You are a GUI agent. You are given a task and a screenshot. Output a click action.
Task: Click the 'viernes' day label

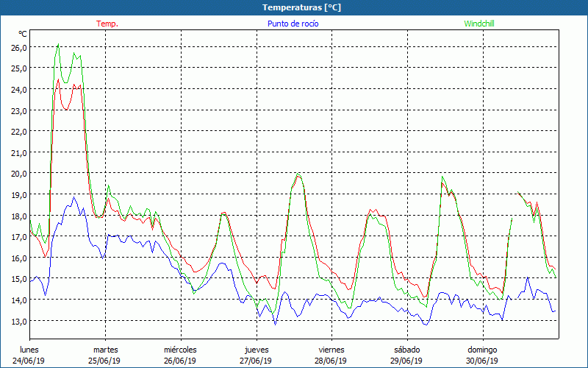331,350
